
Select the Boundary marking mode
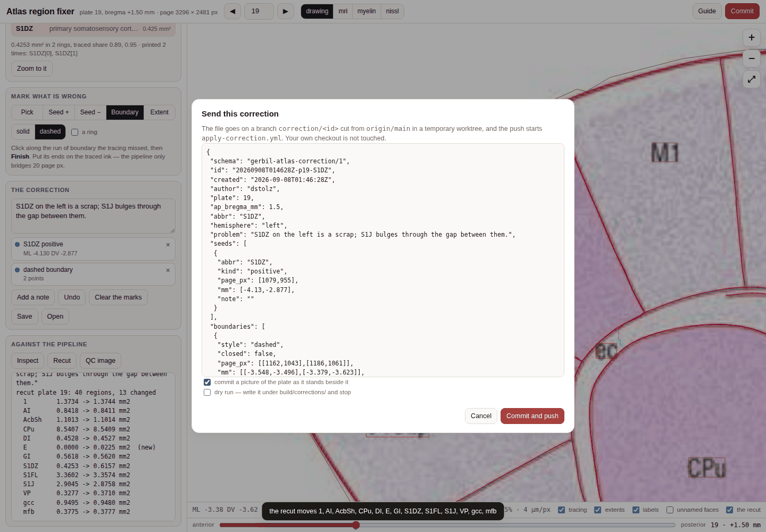(x=125, y=112)
